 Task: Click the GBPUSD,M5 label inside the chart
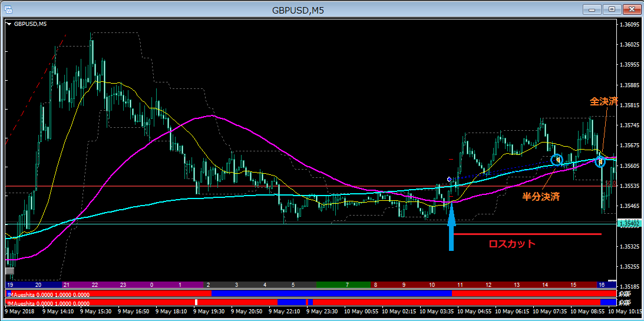[x=31, y=24]
